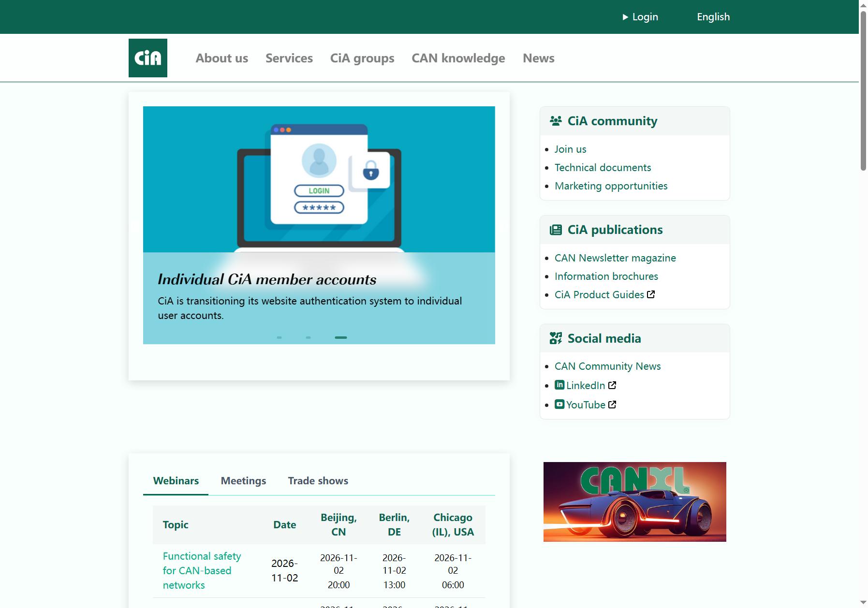The image size is (868, 608).
Task: Click external link icon next to LinkedIn
Action: 612,385
